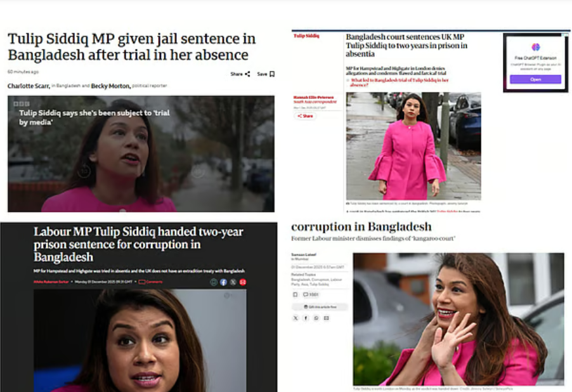Screen dimensions: 572x392
Task: Click the purple Open button in ad
Action: (535, 79)
